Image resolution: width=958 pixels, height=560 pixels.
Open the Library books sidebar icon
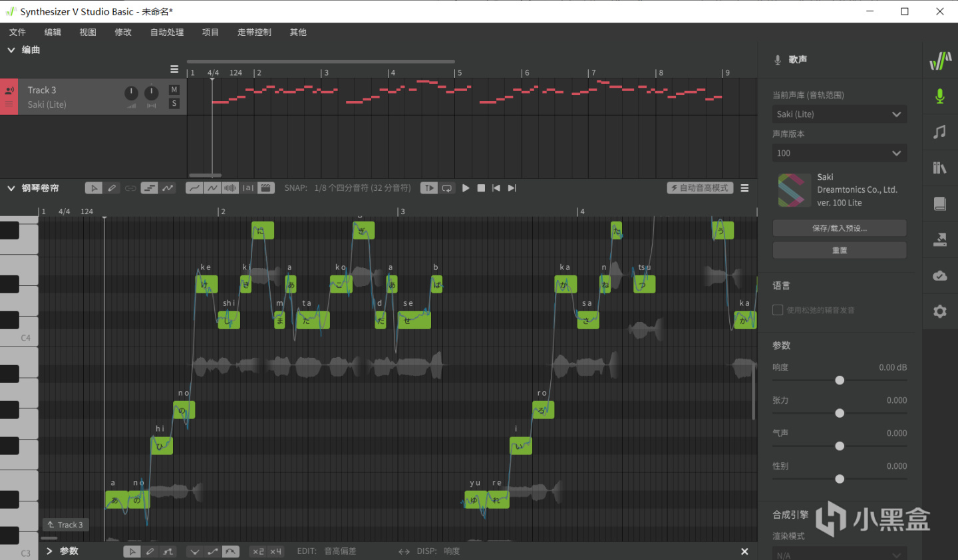939,168
